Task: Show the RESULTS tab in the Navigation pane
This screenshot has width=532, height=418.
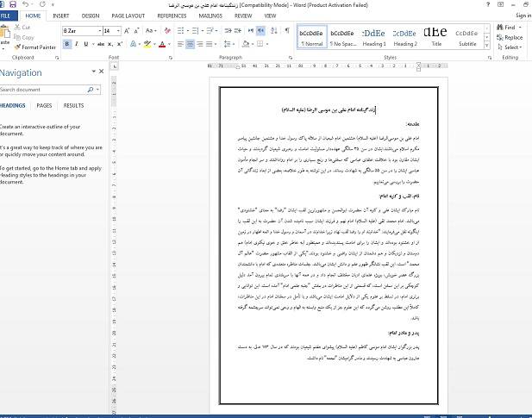Action: [73, 106]
